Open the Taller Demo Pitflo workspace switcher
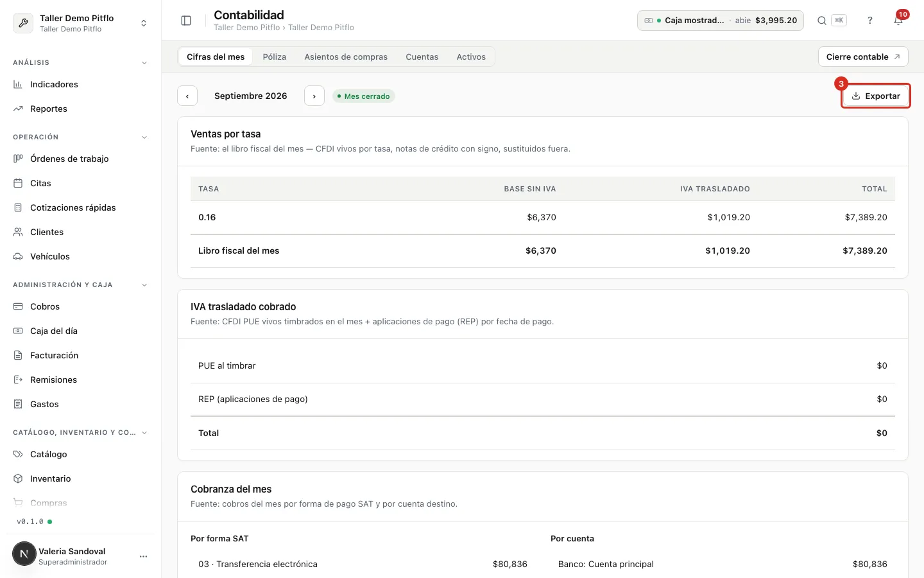924x578 pixels. point(80,23)
